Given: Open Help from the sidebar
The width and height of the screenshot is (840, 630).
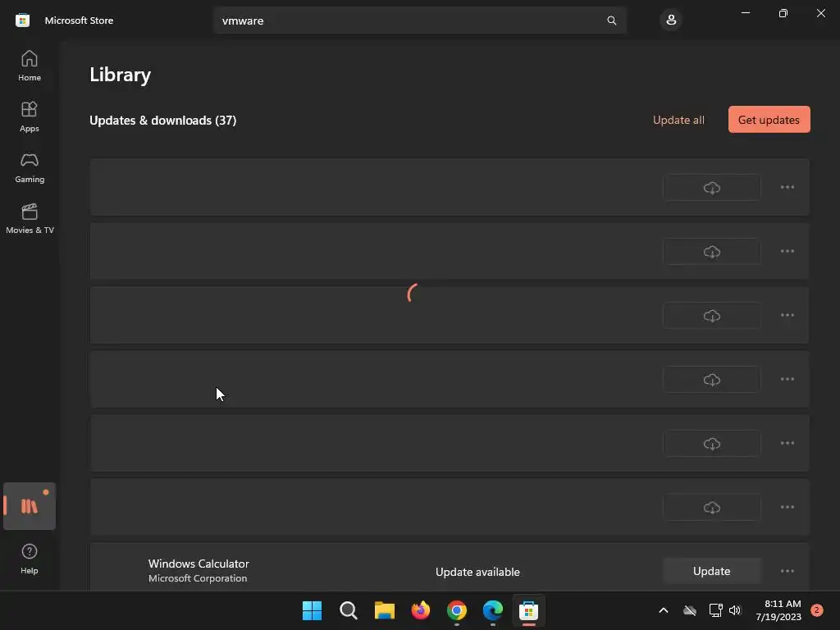Looking at the screenshot, I should pos(30,559).
